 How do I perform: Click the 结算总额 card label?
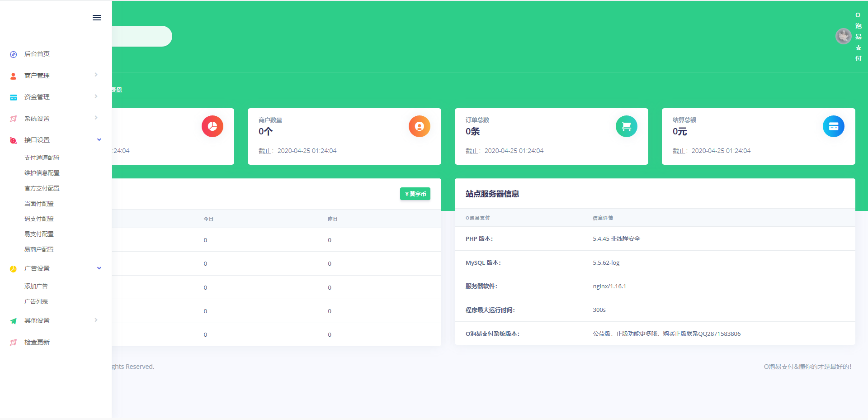[x=684, y=120]
